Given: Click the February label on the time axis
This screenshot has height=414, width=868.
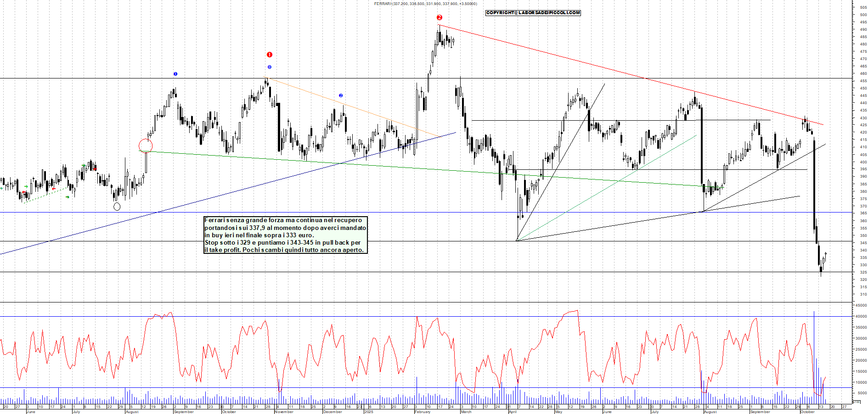Looking at the screenshot, I should click(423, 412).
